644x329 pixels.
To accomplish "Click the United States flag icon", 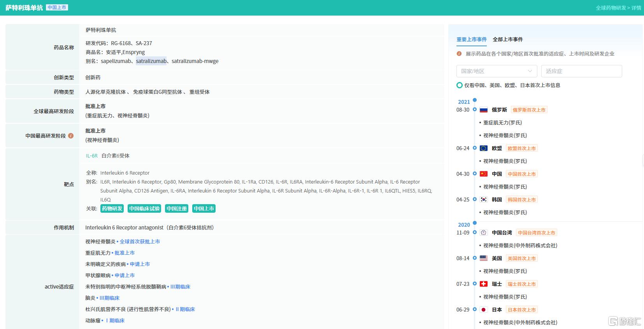I will coord(483,258).
